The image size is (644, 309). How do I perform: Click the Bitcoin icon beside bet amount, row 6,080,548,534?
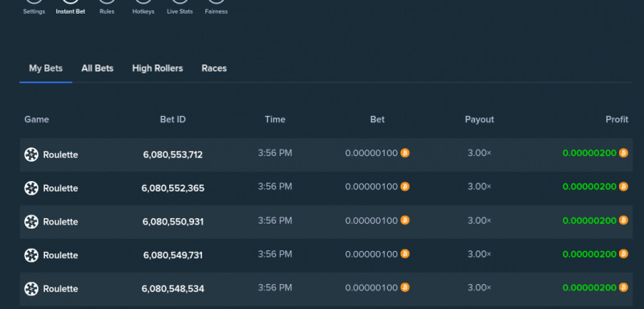tap(405, 287)
